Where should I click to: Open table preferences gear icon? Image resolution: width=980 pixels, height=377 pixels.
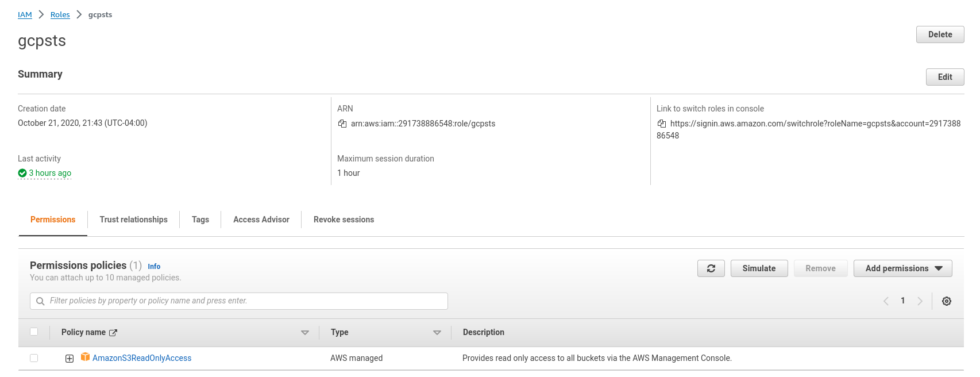(x=947, y=301)
